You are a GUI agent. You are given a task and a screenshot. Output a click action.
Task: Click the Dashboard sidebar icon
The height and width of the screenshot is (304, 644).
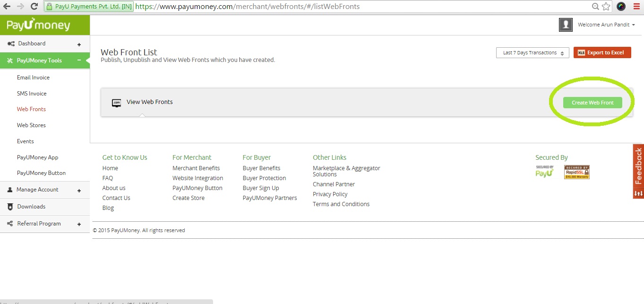(11, 44)
